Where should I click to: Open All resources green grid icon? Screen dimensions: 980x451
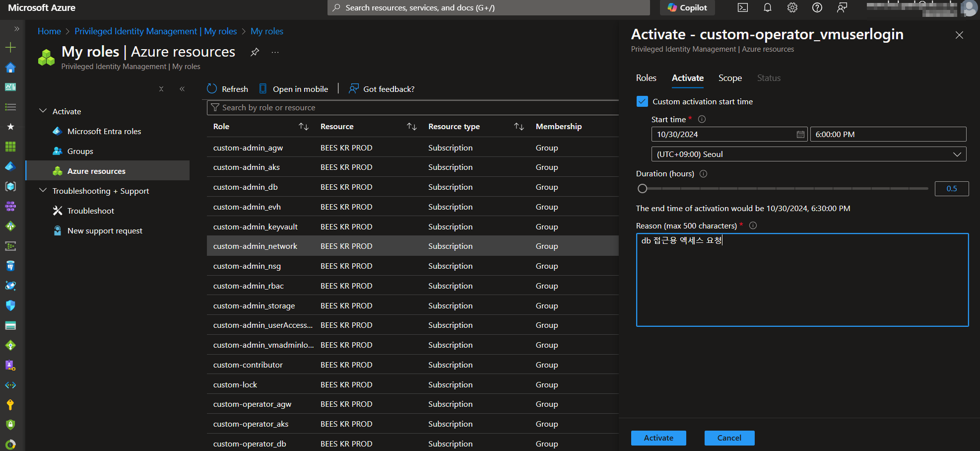click(x=10, y=147)
